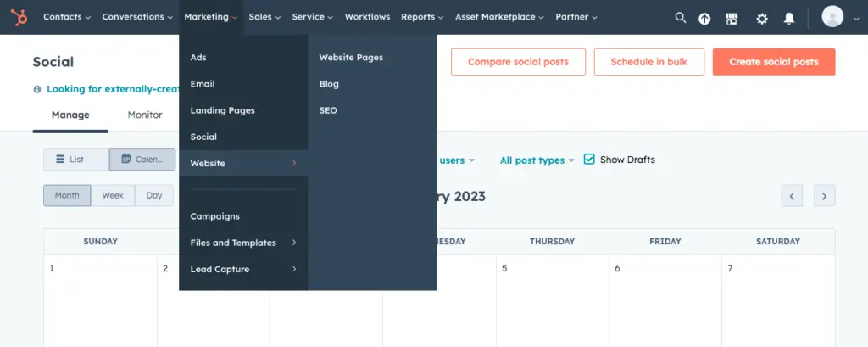Open the Asset Marketplace dropdown
Viewport: 868px width, 347px height.
(499, 17)
